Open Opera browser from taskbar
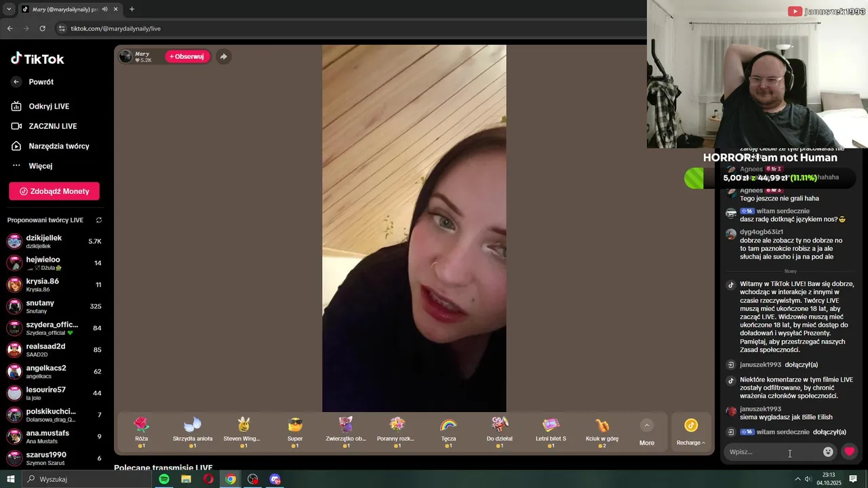Viewport: 868px width, 488px height. [208, 479]
